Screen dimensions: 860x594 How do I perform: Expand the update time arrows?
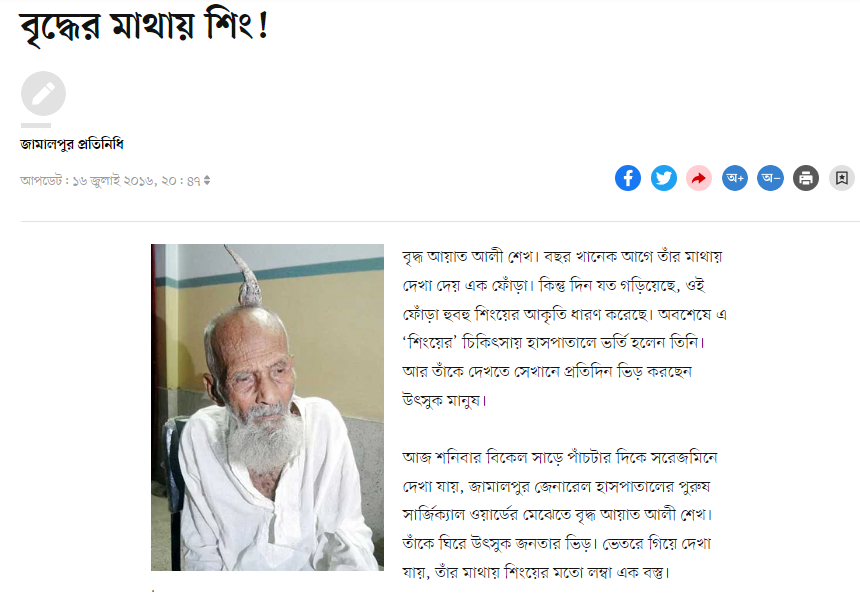tap(207, 180)
